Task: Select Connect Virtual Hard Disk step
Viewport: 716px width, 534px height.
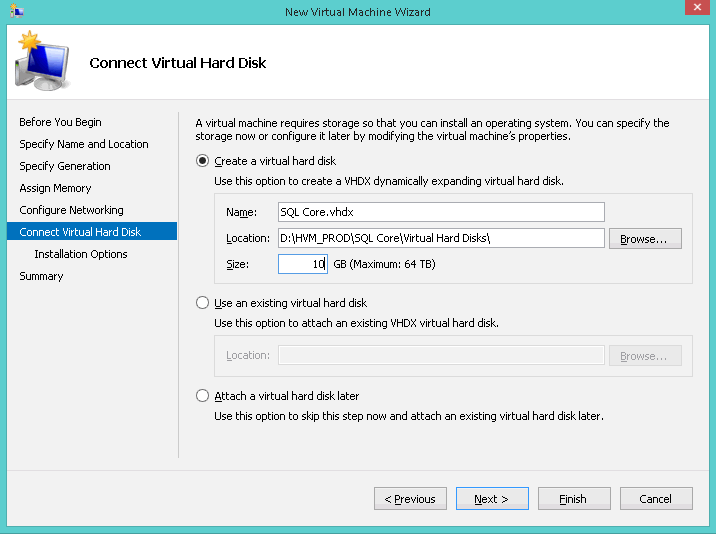Action: 80,232
